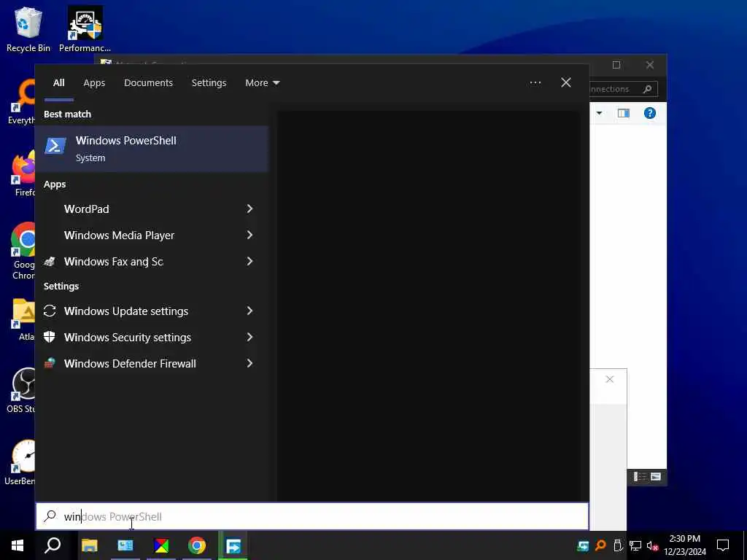This screenshot has width=747, height=560.
Task: Open Google Chrome from taskbar
Action: click(x=197, y=545)
